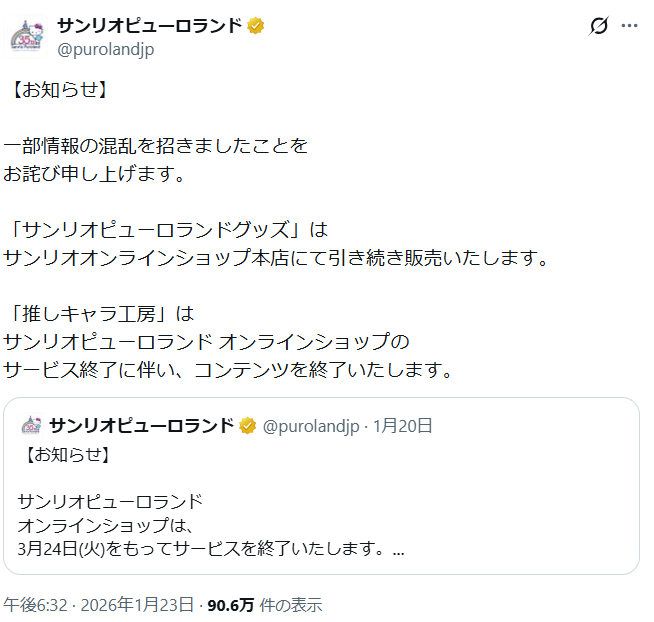654x622 pixels.
Task: Click the 午後6:32 · 2026年1月23日 timestamp
Action: [98, 605]
